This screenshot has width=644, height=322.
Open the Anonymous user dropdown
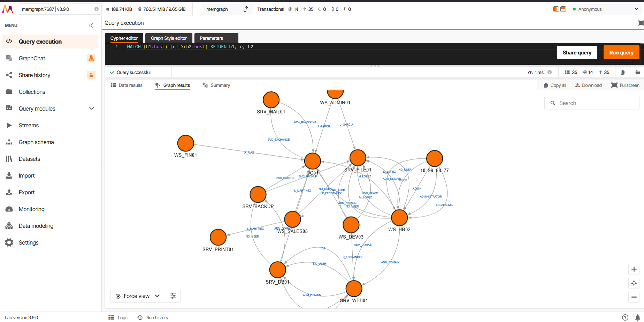pos(606,9)
